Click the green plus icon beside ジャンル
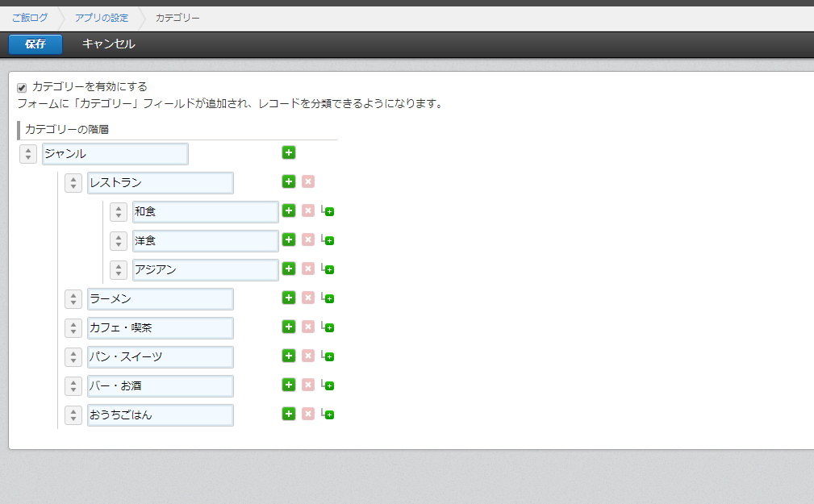814x504 pixels. (289, 152)
